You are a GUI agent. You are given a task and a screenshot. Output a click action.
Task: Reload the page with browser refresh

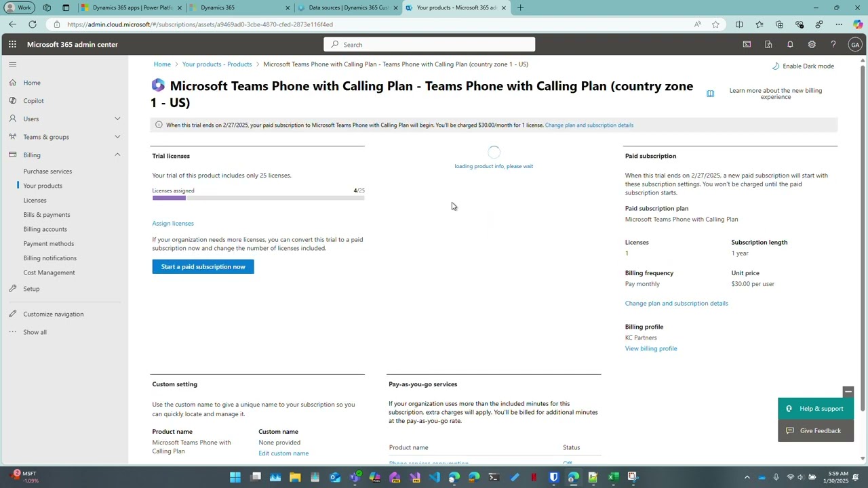[32, 24]
